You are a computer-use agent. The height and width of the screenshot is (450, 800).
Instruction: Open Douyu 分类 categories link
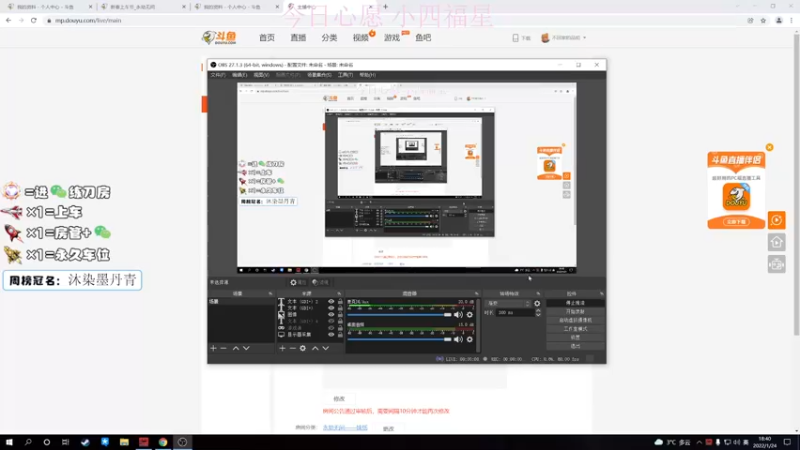329,38
